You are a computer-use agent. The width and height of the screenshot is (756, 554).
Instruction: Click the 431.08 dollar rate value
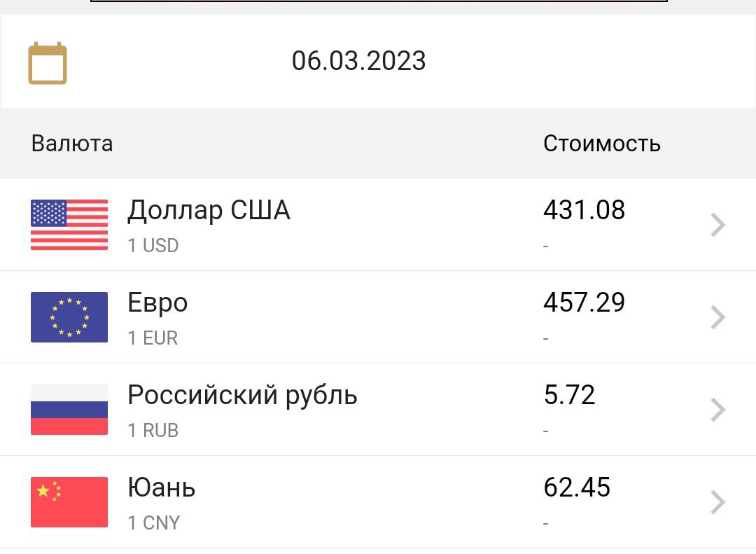point(584,210)
